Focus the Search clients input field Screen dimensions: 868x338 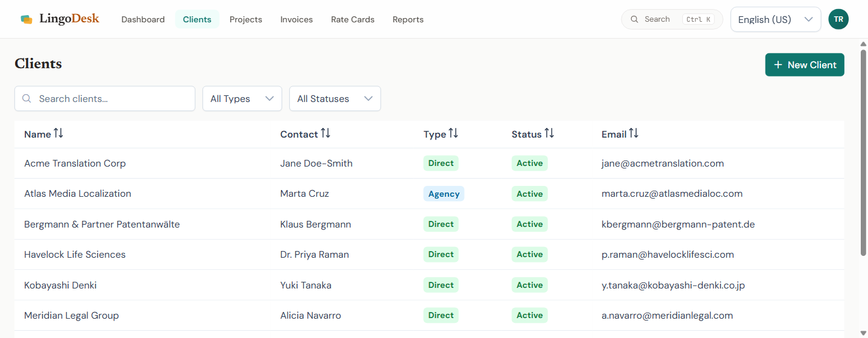coord(105,98)
